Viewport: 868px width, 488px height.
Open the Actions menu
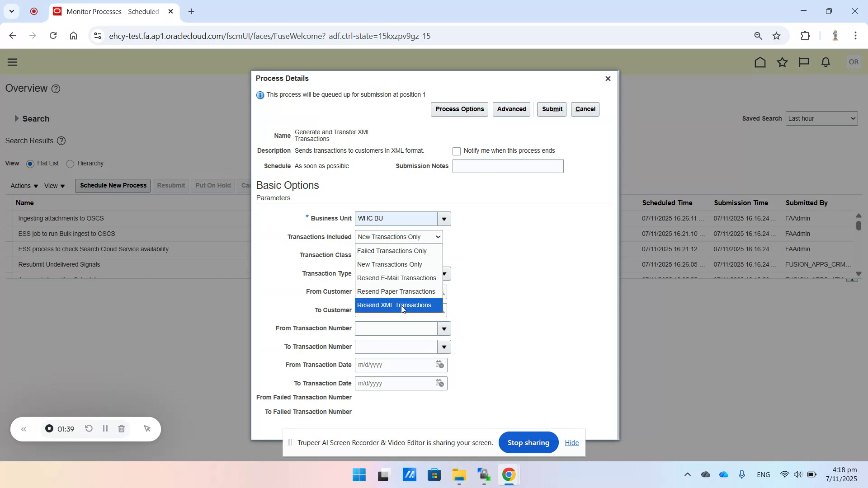click(23, 185)
